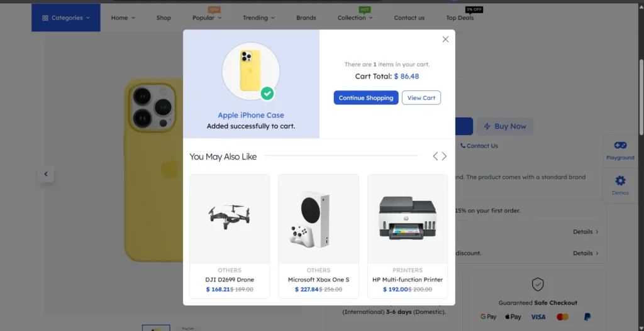
Task: Click the PayPal payment icon
Action: coord(586,317)
